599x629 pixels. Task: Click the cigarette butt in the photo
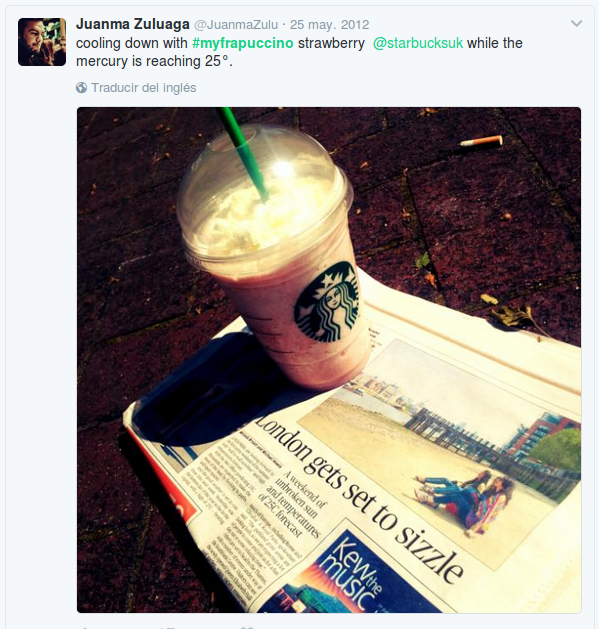pyautogui.click(x=481, y=141)
